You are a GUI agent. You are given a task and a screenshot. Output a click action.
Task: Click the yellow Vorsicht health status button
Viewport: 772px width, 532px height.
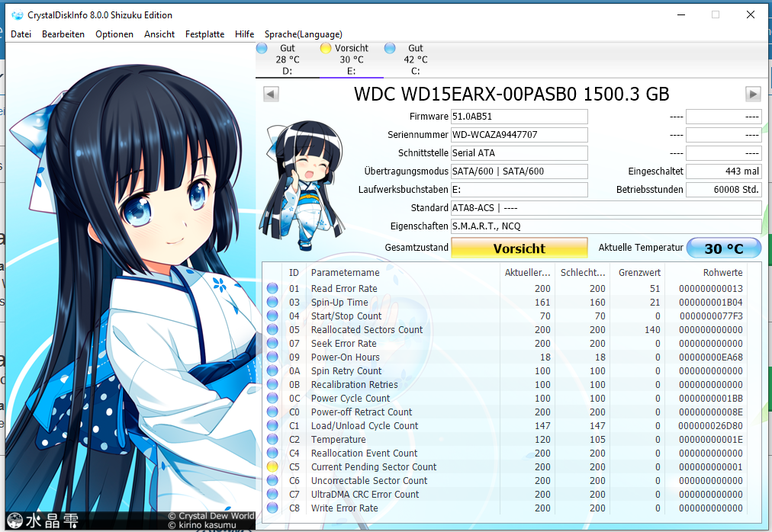pos(519,248)
